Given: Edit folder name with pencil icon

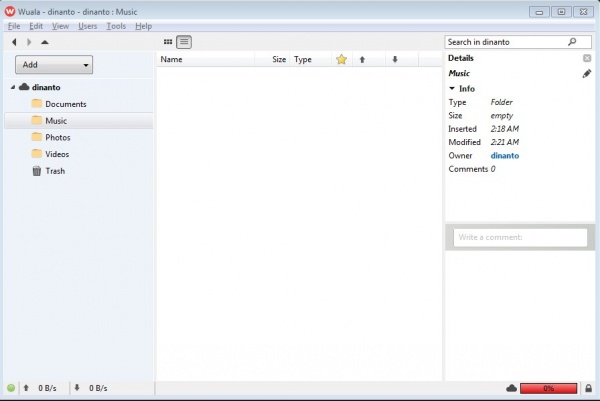Looking at the screenshot, I should [587, 73].
